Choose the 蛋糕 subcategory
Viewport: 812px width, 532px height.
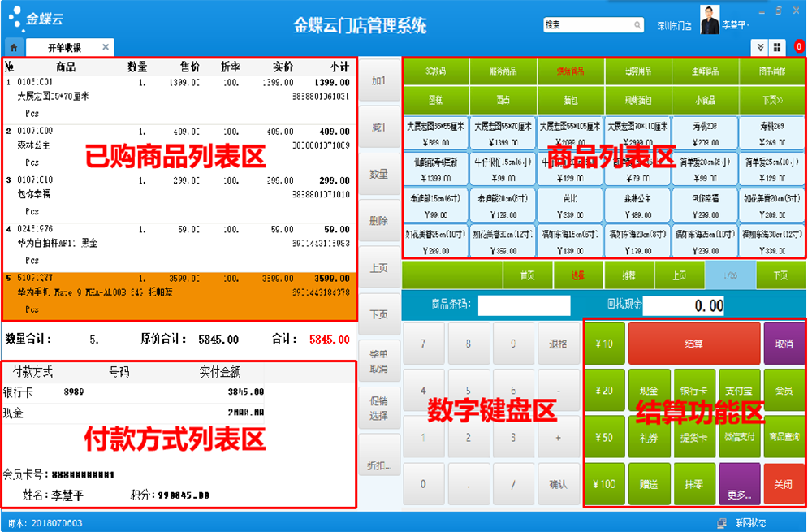pyautogui.click(x=435, y=100)
